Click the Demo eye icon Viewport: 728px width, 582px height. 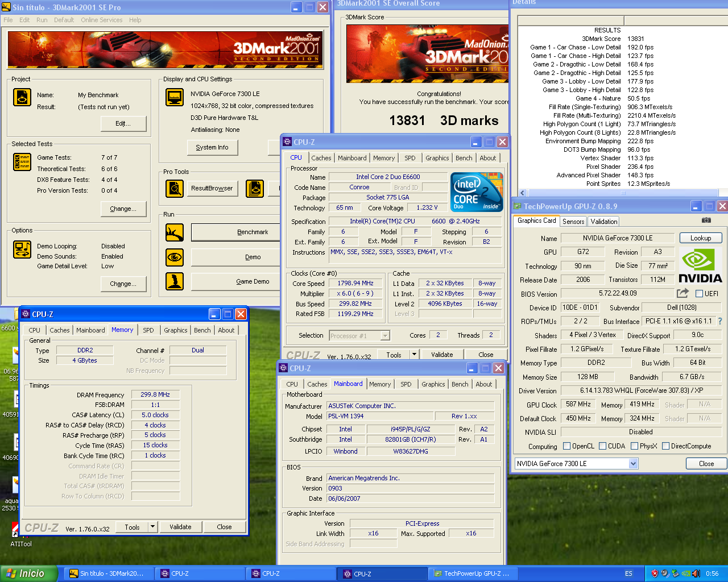pyautogui.click(x=175, y=257)
